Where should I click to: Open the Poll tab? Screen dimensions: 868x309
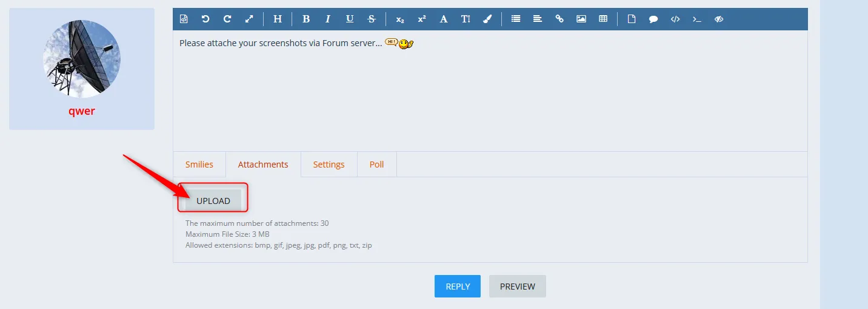click(x=377, y=165)
